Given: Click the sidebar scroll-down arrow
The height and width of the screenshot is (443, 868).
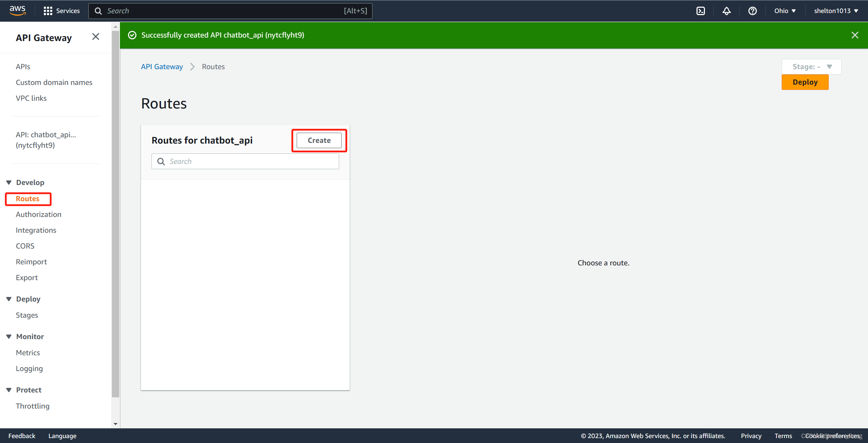Looking at the screenshot, I should click(x=115, y=424).
